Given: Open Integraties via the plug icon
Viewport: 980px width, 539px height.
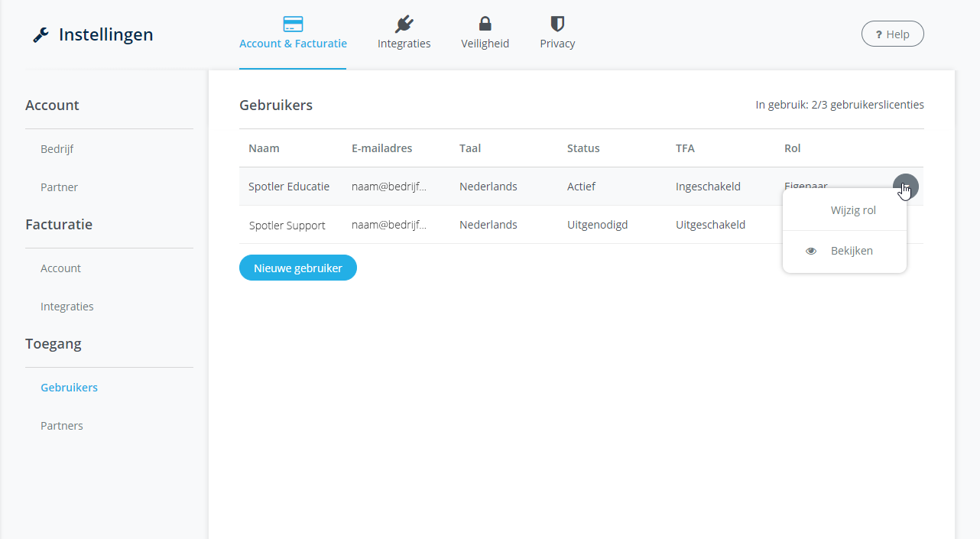Looking at the screenshot, I should tap(404, 24).
